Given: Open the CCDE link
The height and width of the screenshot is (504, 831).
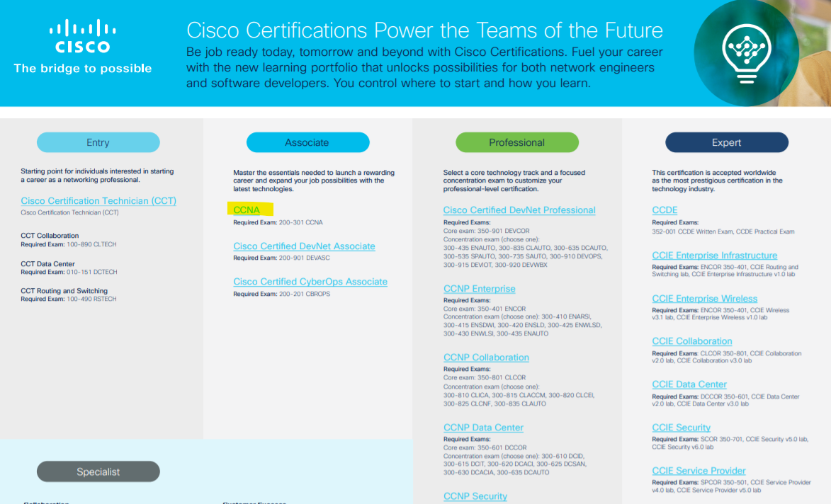Looking at the screenshot, I should click(665, 210).
